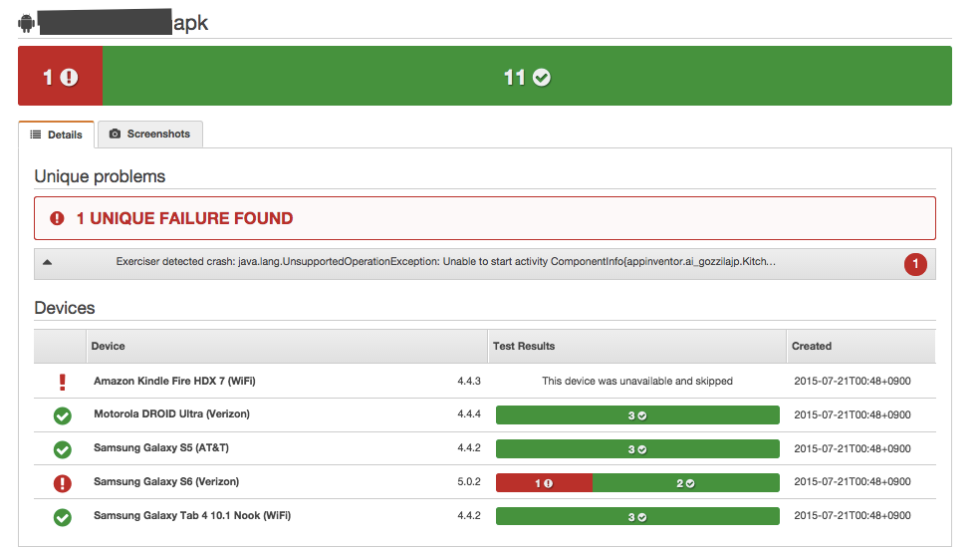Click the red failed segment of overall results bar
Image resolution: width=980 pixels, height=547 pixels.
pos(60,76)
